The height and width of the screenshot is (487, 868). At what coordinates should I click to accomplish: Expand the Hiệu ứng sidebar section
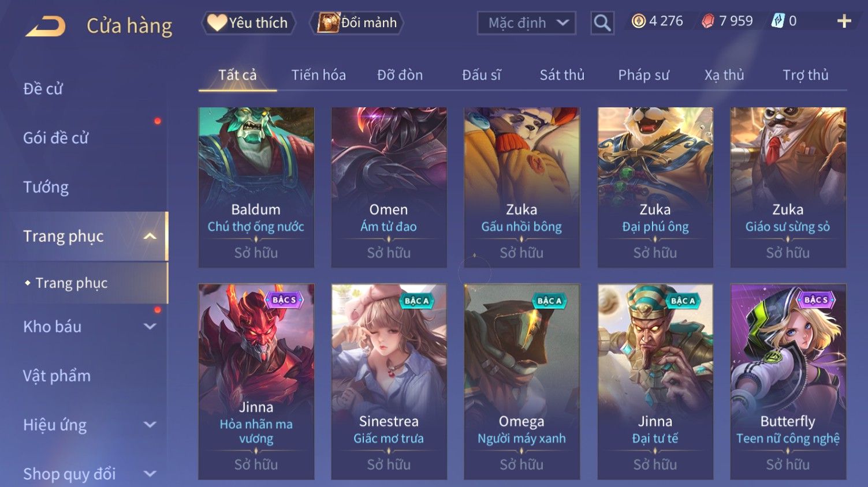[x=150, y=425]
